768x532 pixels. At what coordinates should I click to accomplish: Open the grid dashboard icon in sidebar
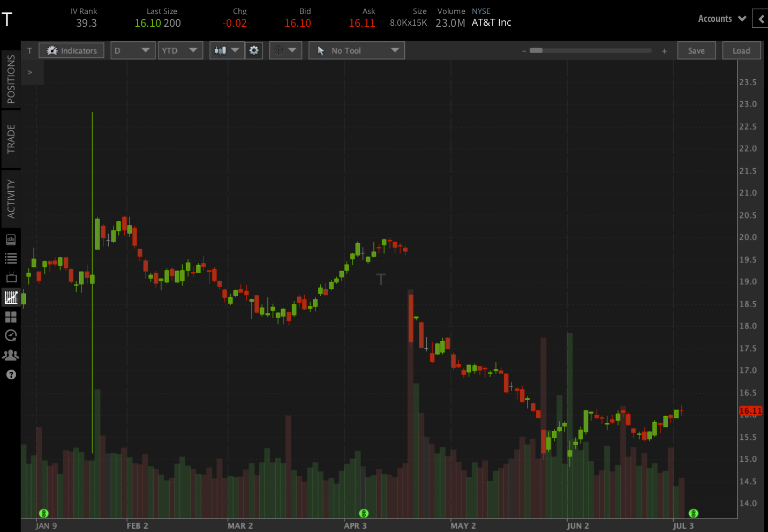click(x=11, y=317)
